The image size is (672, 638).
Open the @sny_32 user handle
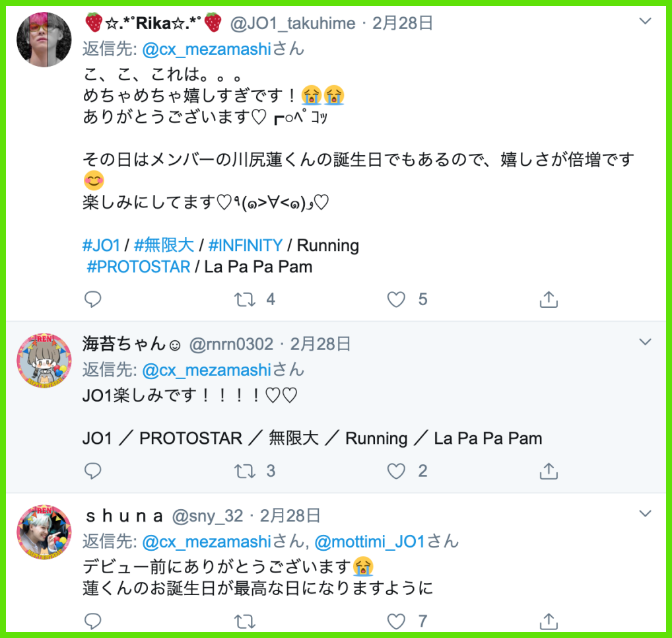click(x=207, y=516)
